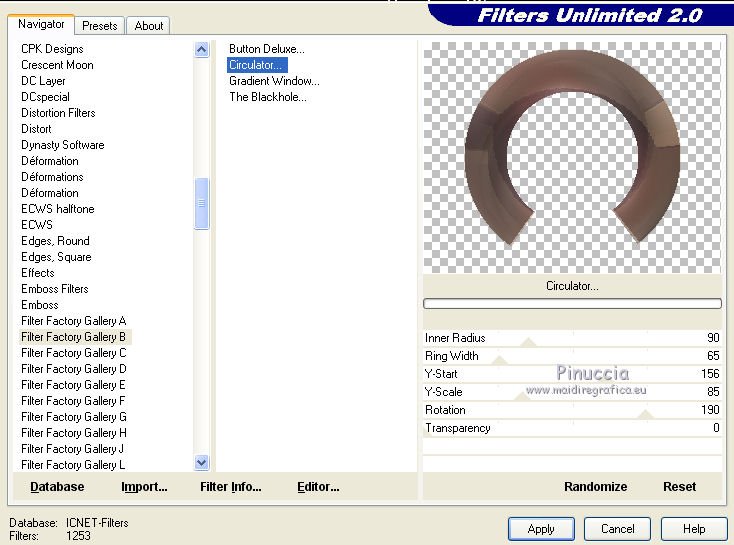Select Filter Factory Gallery F
The width and height of the screenshot is (734, 545).
point(73,401)
